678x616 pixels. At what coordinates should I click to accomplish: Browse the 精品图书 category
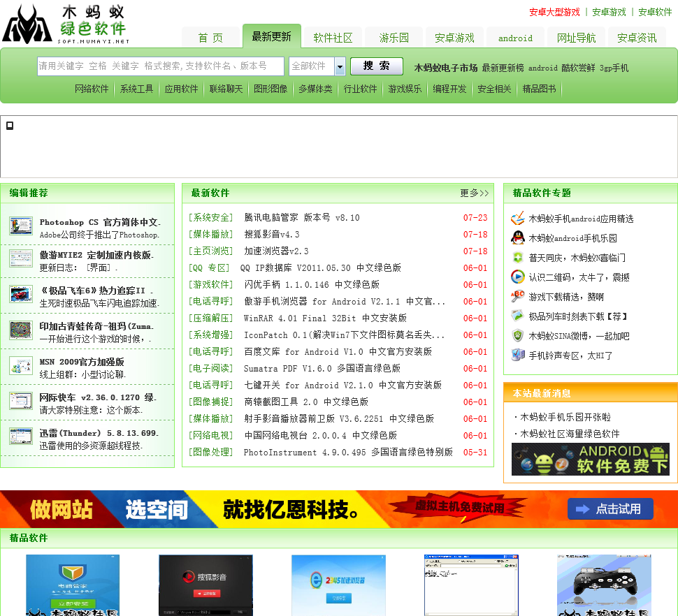(539, 89)
